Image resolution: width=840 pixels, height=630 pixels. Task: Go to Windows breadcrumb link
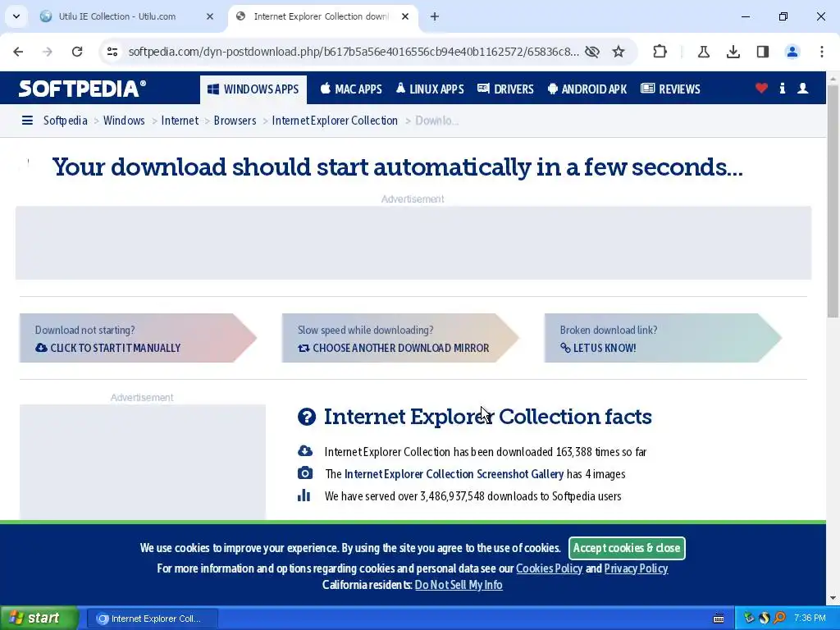pos(124,121)
